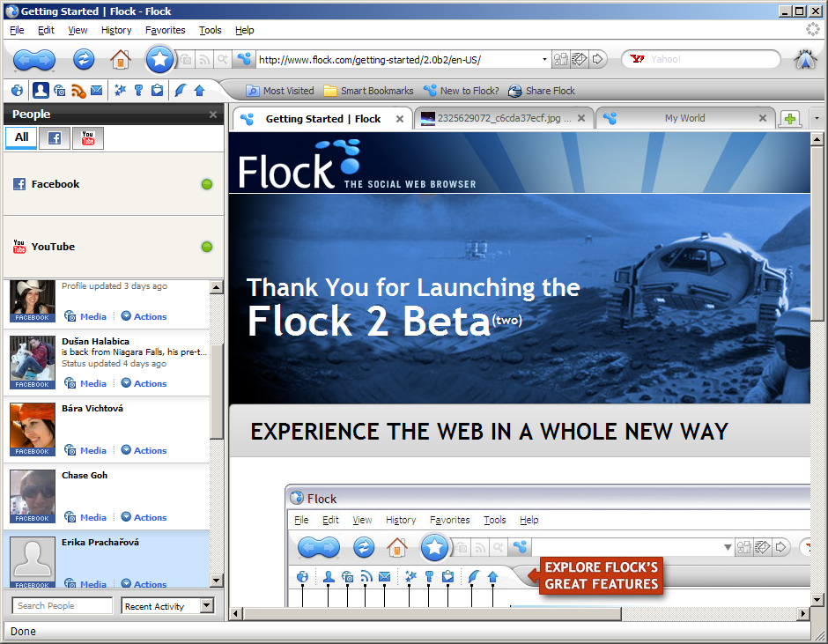Open Accounts and Services key icon
This screenshot has height=644, width=828.
[x=139, y=91]
